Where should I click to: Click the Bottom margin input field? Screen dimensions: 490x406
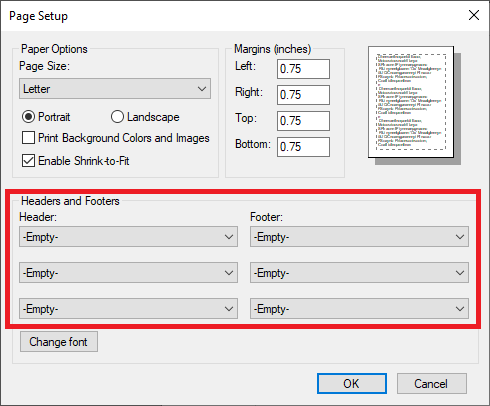tap(303, 147)
